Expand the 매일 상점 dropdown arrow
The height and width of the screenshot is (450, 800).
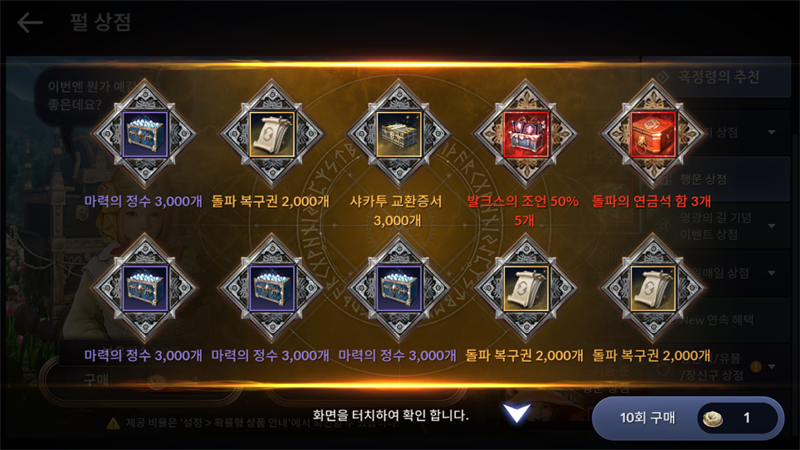(771, 273)
